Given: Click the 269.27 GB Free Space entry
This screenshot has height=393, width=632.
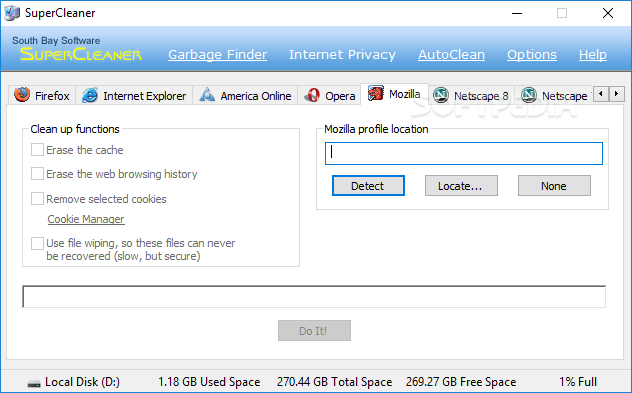Looking at the screenshot, I should coord(461,382).
